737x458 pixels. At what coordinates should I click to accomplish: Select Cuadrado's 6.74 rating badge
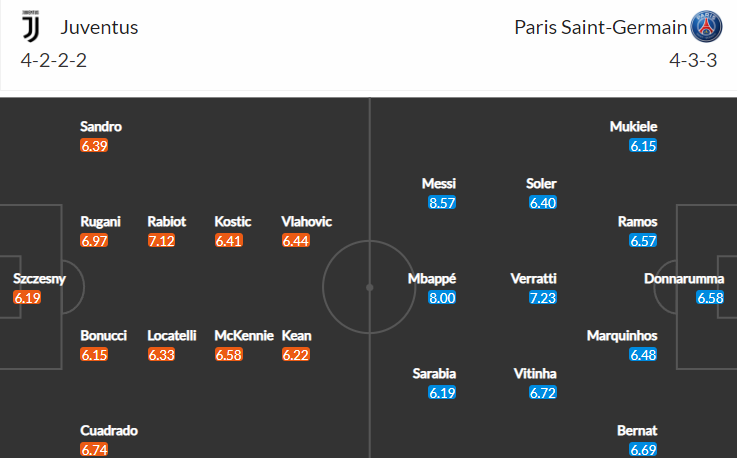[94, 450]
